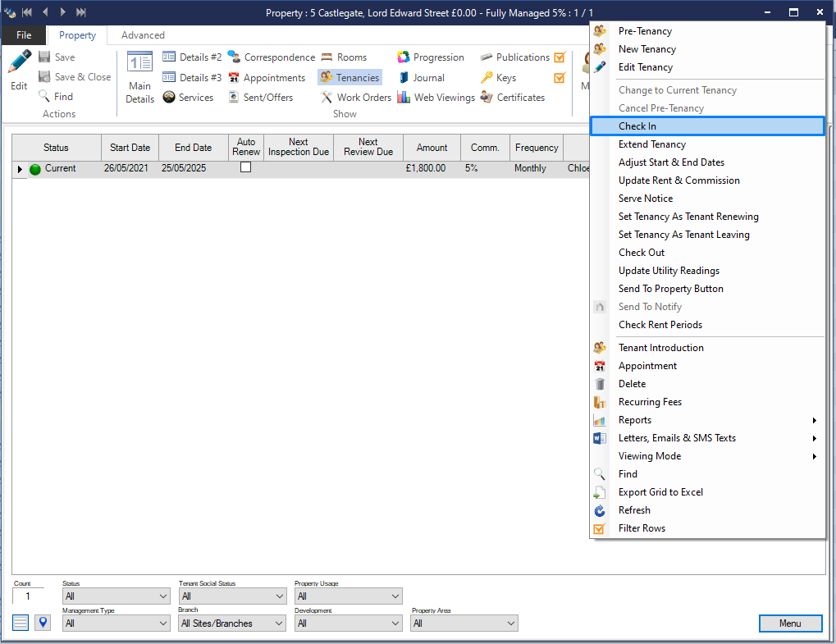Switch to list view icon
This screenshot has height=644, width=836.
click(x=21, y=623)
